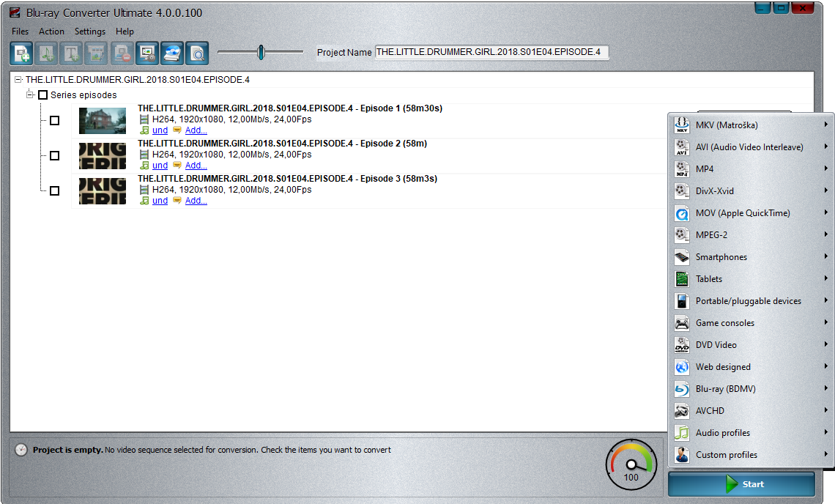The height and width of the screenshot is (504, 835).
Task: Click Episode 2's video thumbnail
Action: click(x=103, y=155)
